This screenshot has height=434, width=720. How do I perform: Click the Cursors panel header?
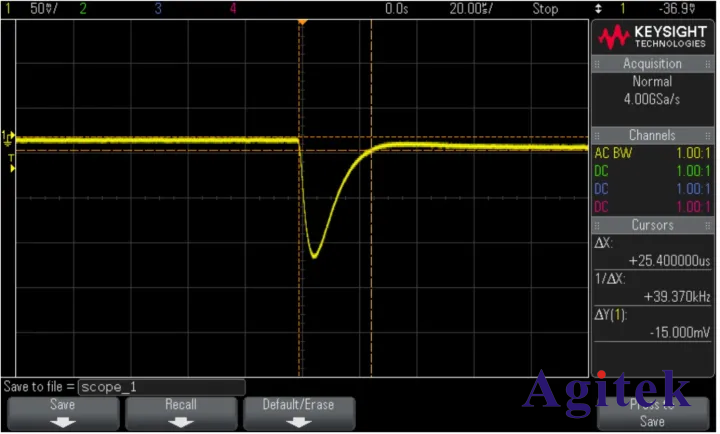pos(653,225)
